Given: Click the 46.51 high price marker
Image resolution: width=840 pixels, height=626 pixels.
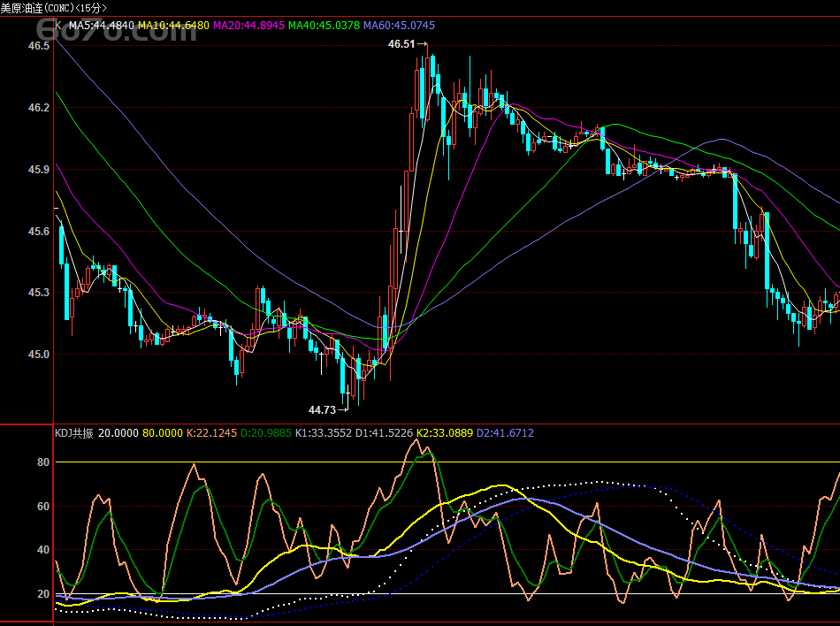Looking at the screenshot, I should click(401, 43).
